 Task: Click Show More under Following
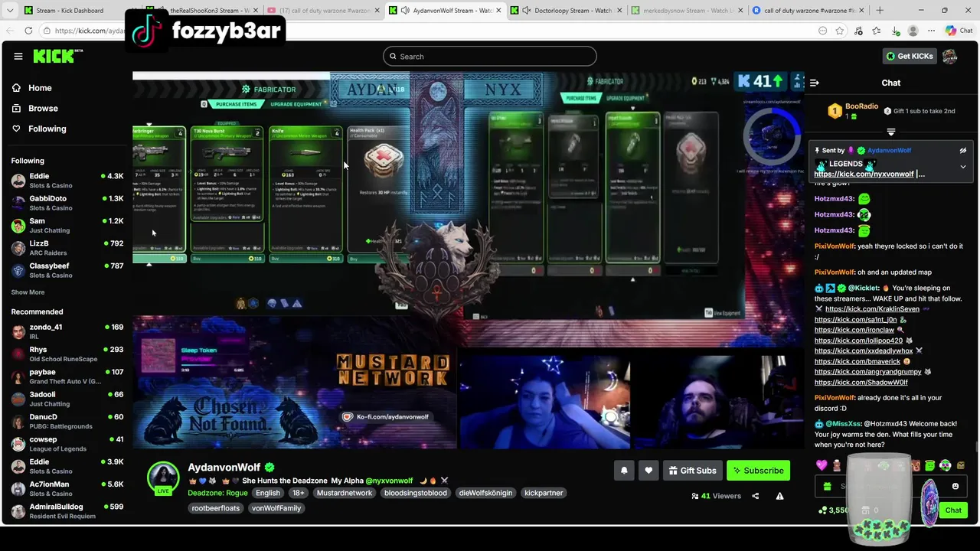tap(28, 292)
